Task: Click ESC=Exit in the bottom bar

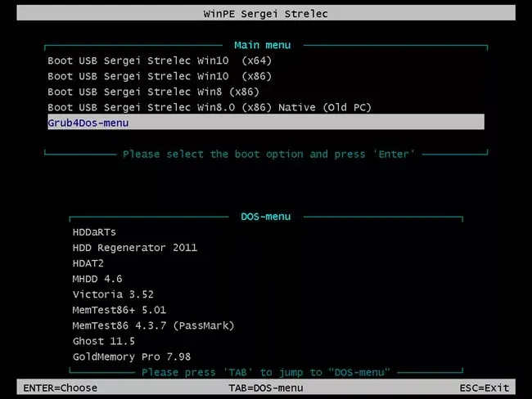Action: (485, 388)
